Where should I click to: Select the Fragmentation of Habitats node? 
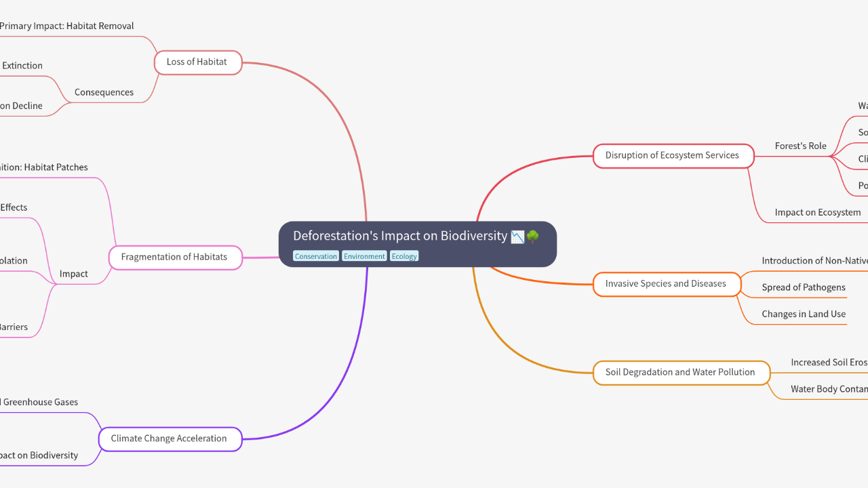click(x=176, y=258)
